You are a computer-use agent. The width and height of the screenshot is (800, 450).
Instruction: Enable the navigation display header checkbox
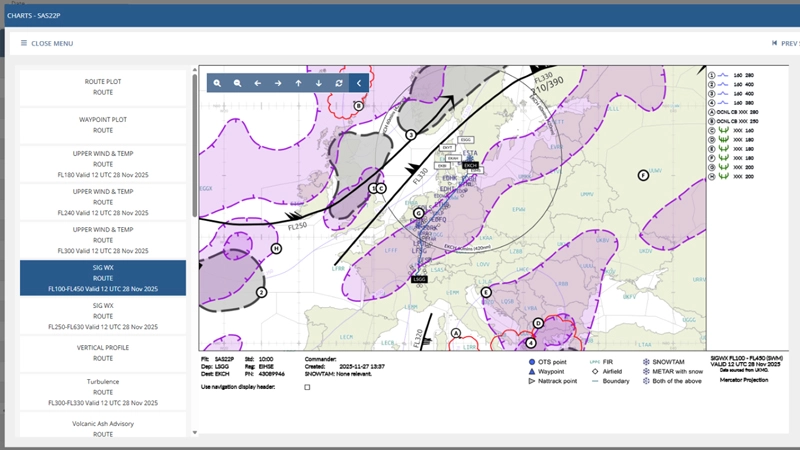click(x=307, y=387)
